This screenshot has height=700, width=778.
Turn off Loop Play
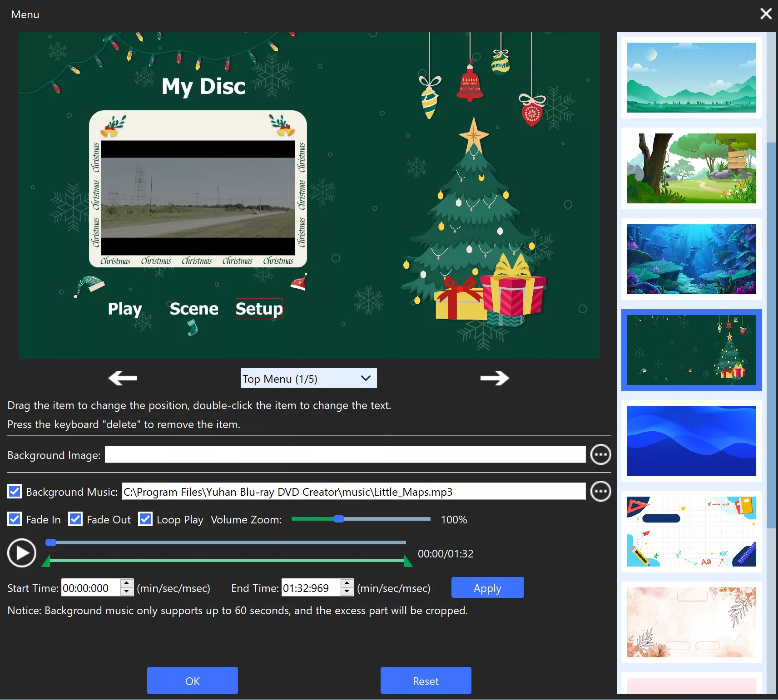tap(145, 519)
